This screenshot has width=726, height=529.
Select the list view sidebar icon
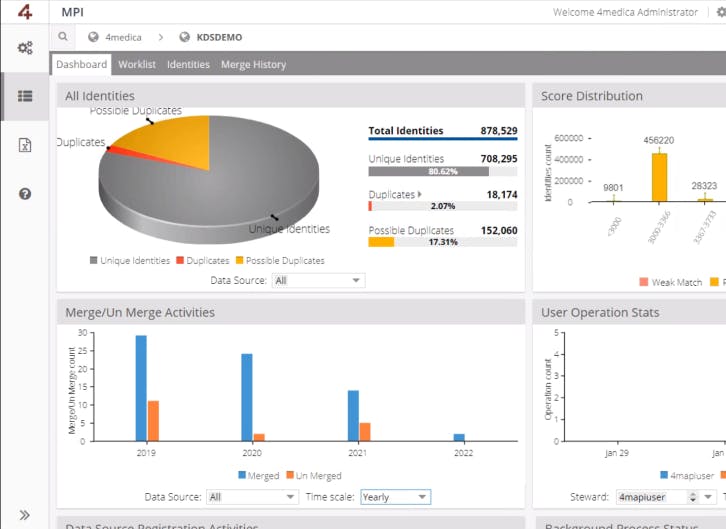[x=25, y=96]
